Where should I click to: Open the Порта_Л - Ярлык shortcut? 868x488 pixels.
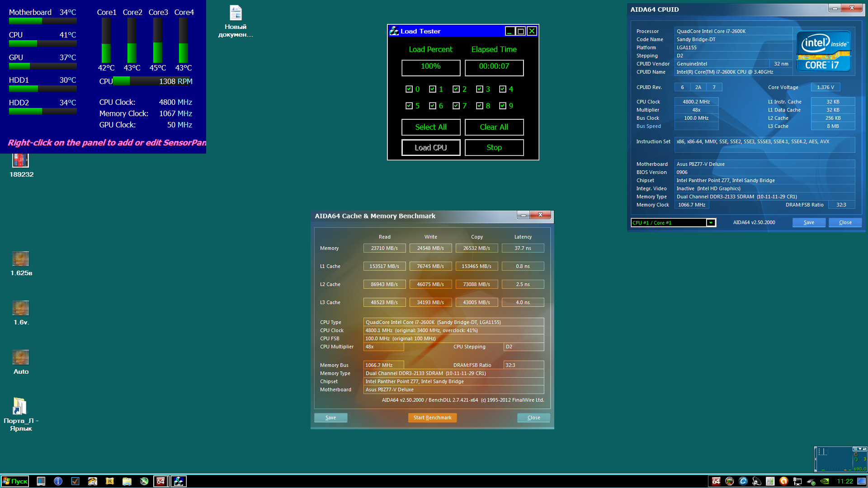click(x=21, y=414)
